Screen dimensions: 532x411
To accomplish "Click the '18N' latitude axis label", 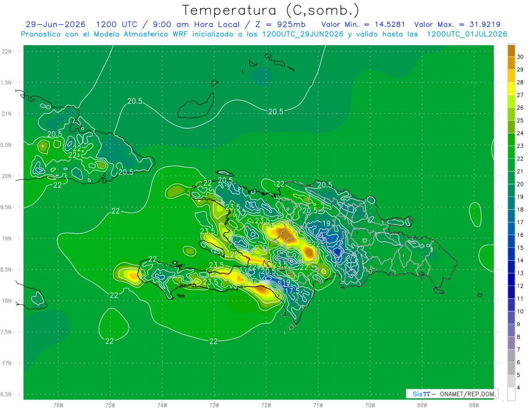I will click(x=8, y=301).
